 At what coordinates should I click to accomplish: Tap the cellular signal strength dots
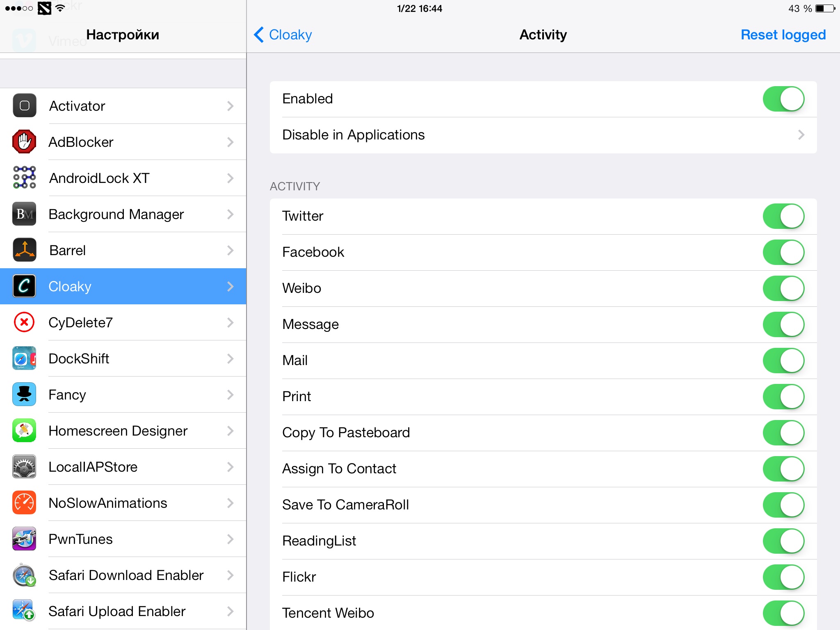coord(19,8)
